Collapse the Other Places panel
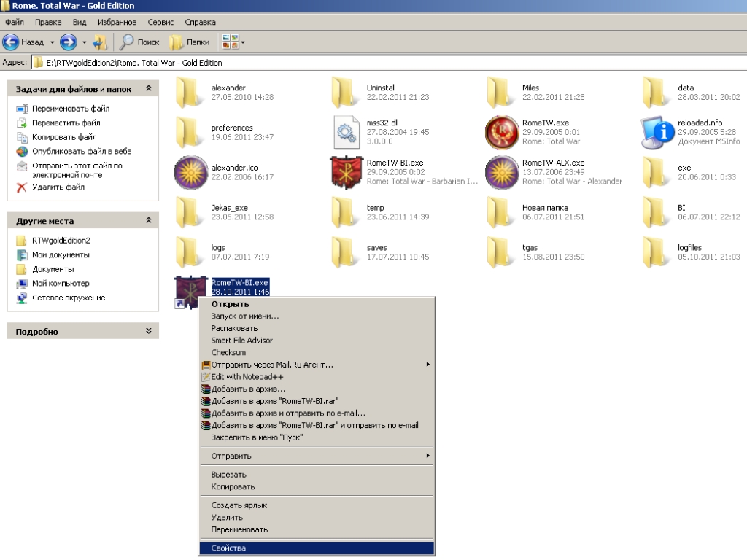This screenshot has width=747, height=560. pos(149,220)
